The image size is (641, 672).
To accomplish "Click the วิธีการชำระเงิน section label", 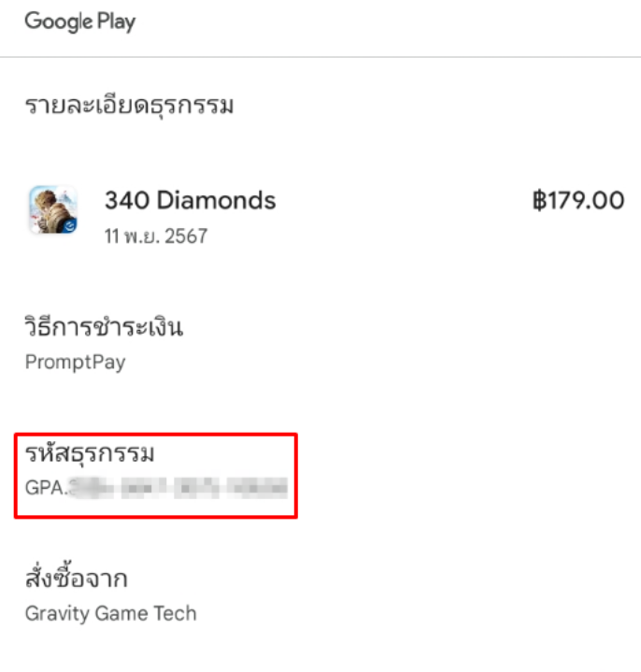I will [x=104, y=327].
